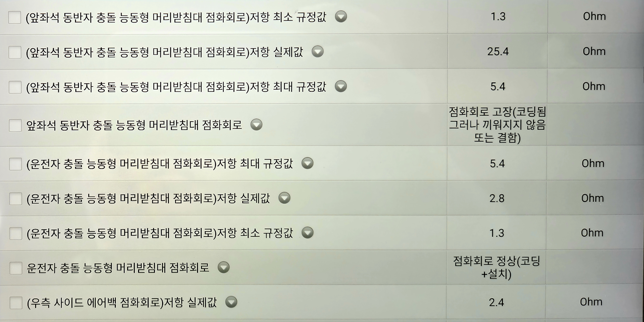Check box for 우측 사이드 에어백 저항 실제값
Viewport: 644px width, 322px height.
[16, 303]
